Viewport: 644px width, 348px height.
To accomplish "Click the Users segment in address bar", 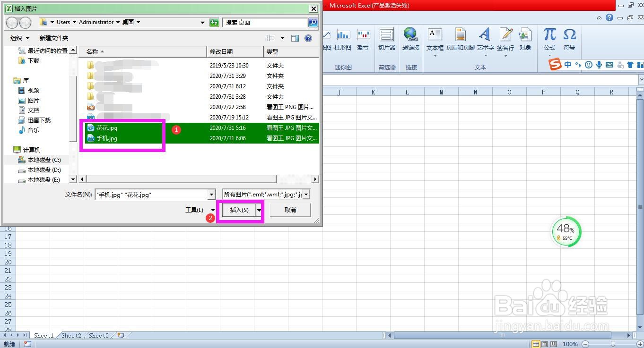I will click(63, 22).
